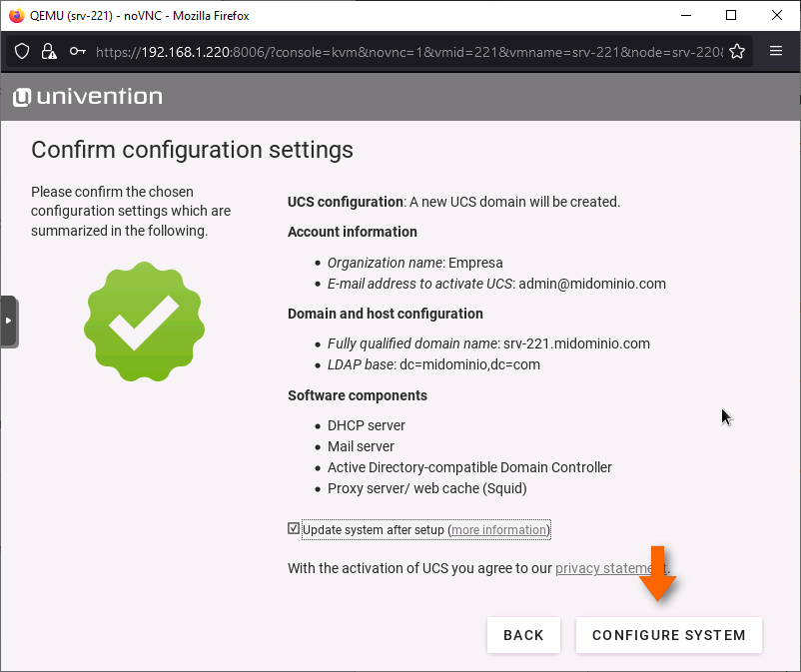This screenshot has height=672, width=801.
Task: Click the green checkmark badge image
Action: pyautogui.click(x=144, y=322)
